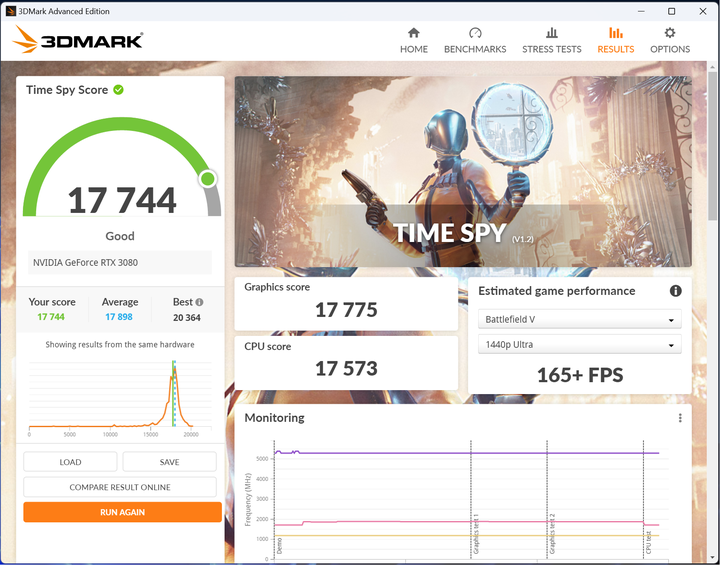720x566 pixels.
Task: Open the Stress Tests chart icon
Action: coord(551,33)
